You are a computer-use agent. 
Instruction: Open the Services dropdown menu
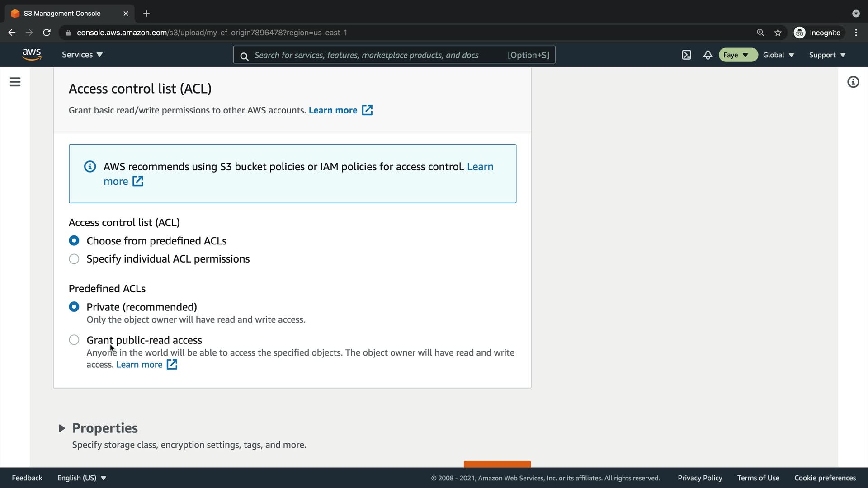click(82, 55)
